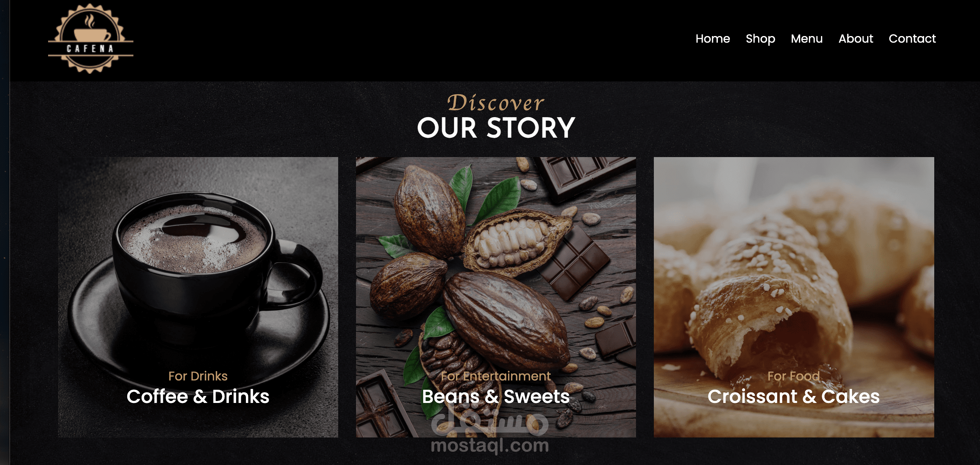Click the OUR STORY heading

pos(496,128)
